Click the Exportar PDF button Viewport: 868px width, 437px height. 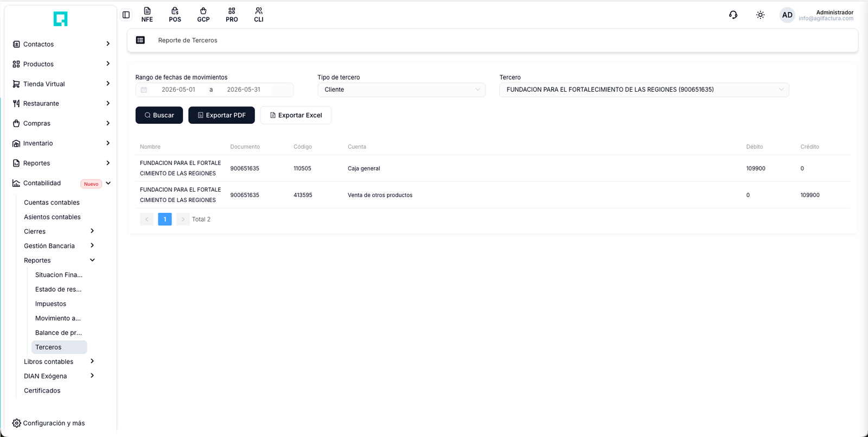221,115
